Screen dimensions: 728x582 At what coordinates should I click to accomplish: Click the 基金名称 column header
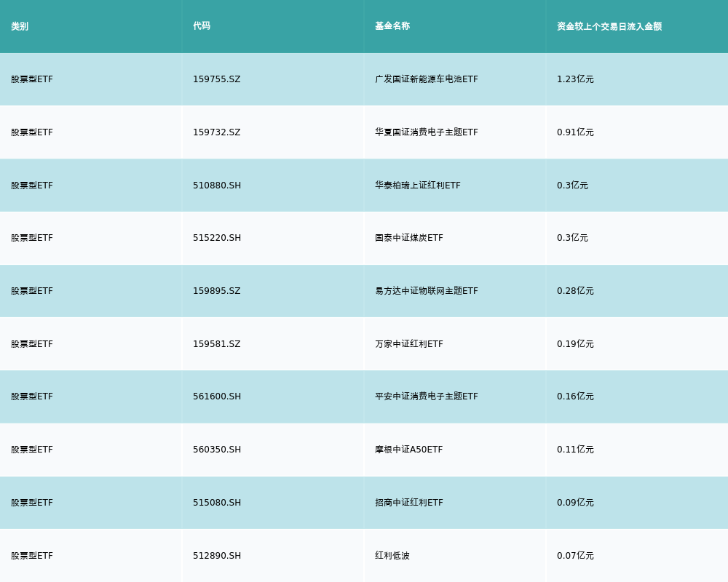(392, 26)
